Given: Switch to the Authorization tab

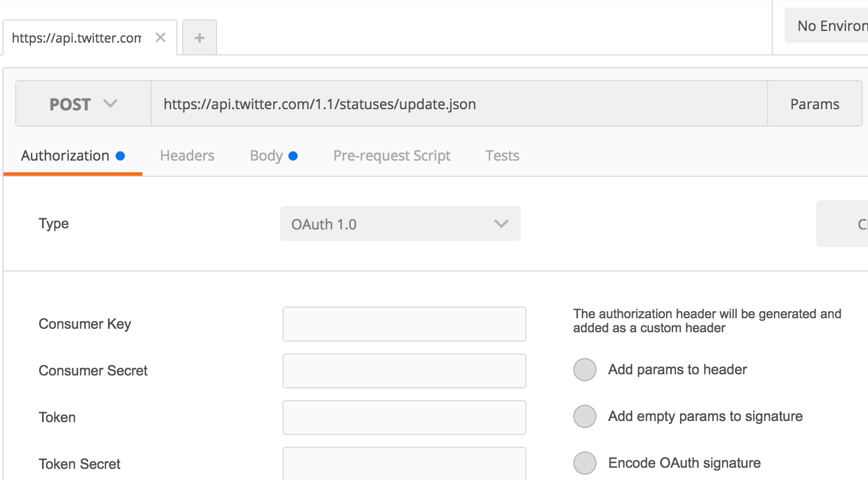Looking at the screenshot, I should (x=73, y=156).
